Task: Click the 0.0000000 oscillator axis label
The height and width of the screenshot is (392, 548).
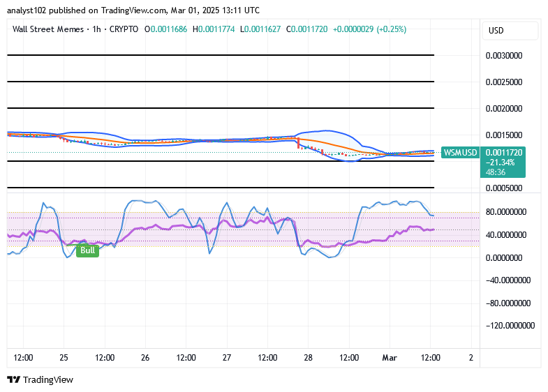Action: 504,258
